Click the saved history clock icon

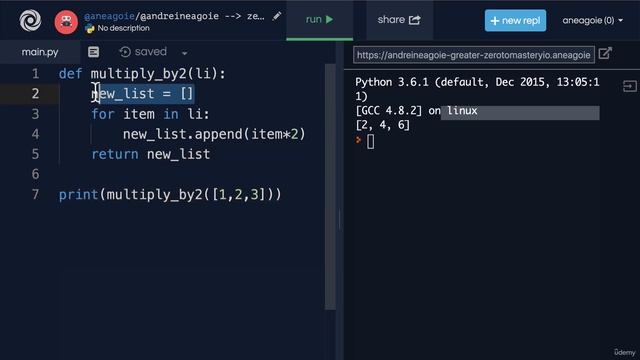125,52
